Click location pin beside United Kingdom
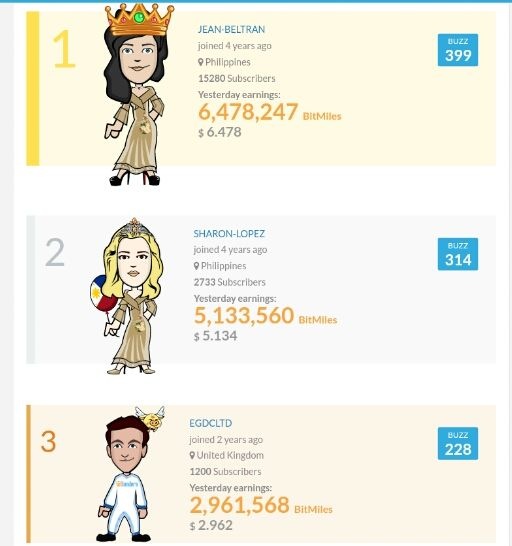 click(192, 455)
